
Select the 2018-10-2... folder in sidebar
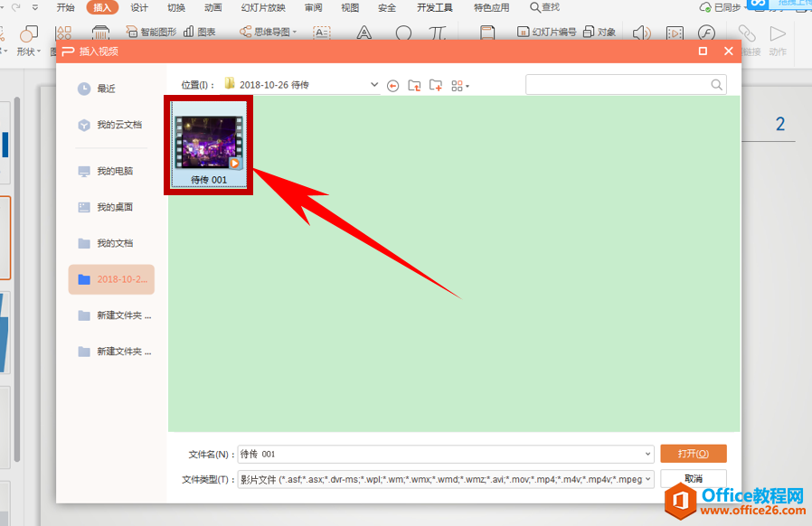(111, 279)
